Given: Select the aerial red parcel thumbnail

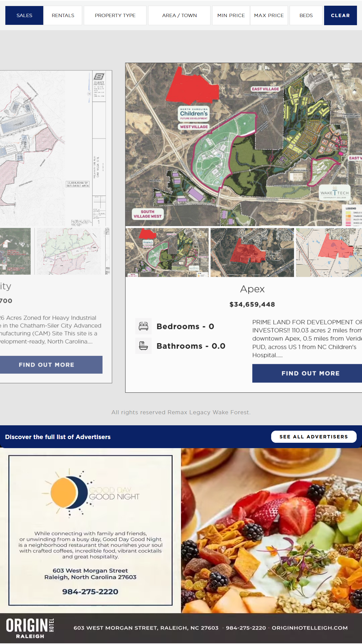Looking at the screenshot, I should [252, 253].
